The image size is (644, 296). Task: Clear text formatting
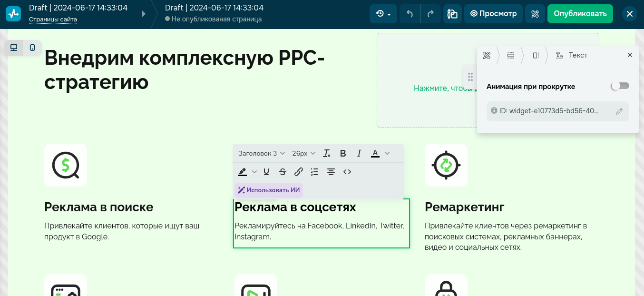(x=327, y=153)
